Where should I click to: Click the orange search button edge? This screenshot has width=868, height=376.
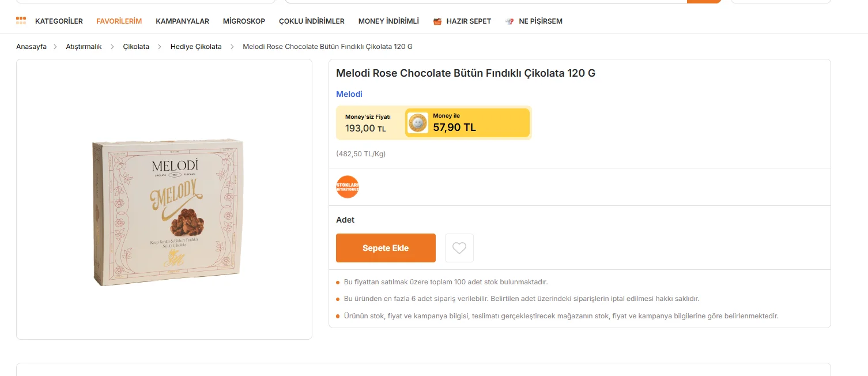click(x=704, y=2)
